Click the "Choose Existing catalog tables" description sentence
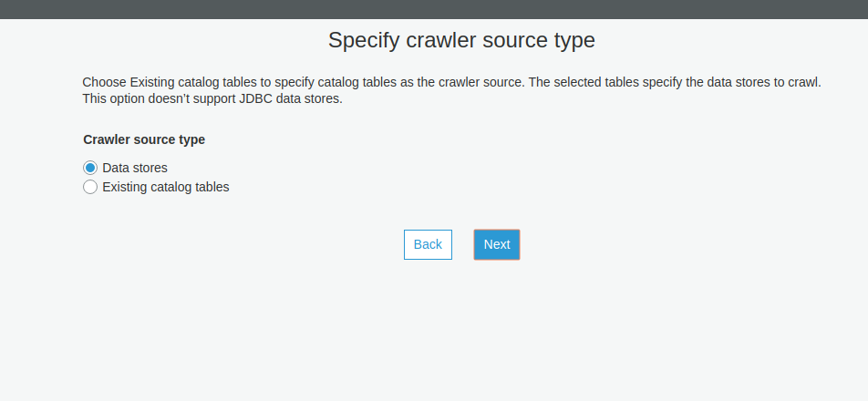The width and height of the screenshot is (868, 401). point(303,82)
